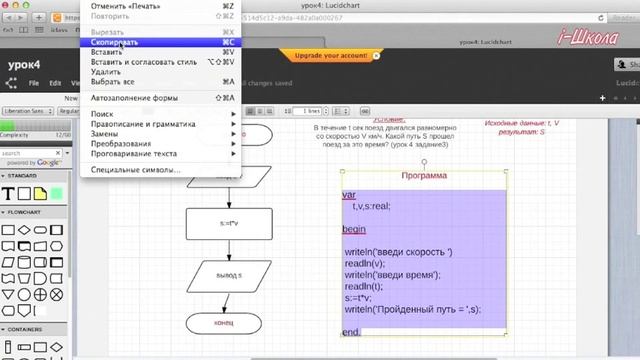Toggle center text alignment button

260,111
